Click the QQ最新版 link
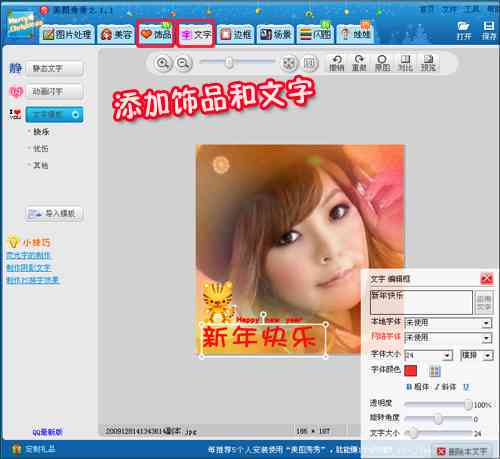The image size is (500, 459). click(47, 432)
